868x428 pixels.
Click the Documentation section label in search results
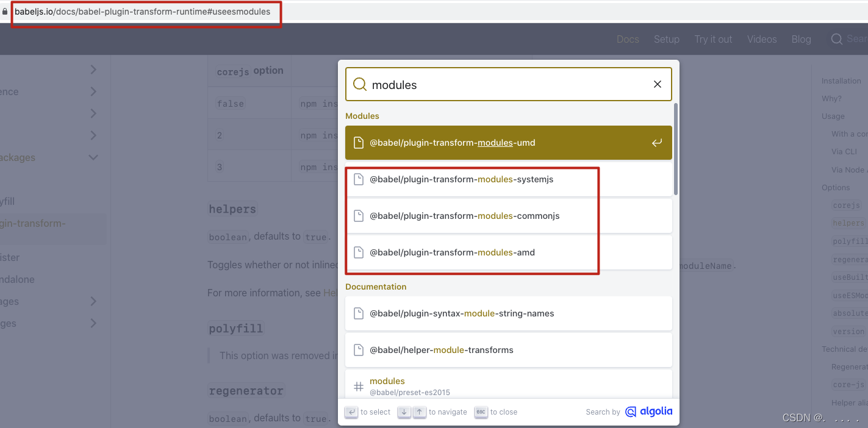pos(376,287)
